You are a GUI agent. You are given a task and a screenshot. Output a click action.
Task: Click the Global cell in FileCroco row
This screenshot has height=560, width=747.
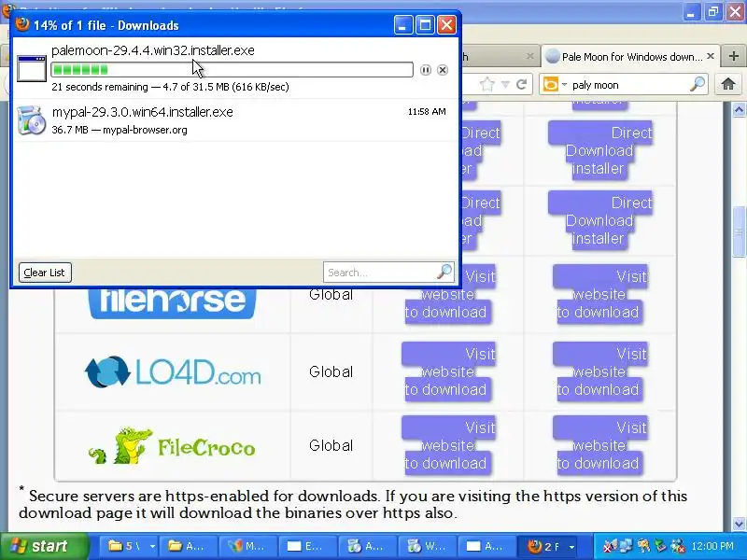pos(331,446)
